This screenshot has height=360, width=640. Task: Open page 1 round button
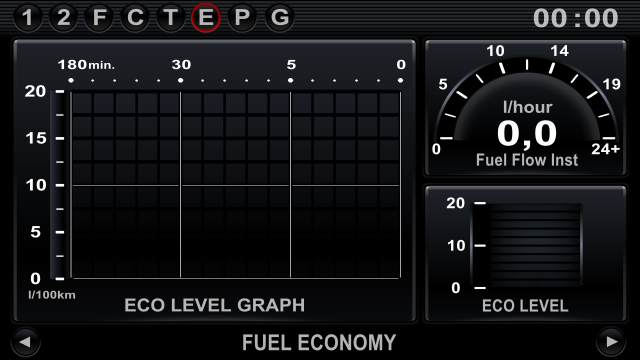tap(27, 18)
